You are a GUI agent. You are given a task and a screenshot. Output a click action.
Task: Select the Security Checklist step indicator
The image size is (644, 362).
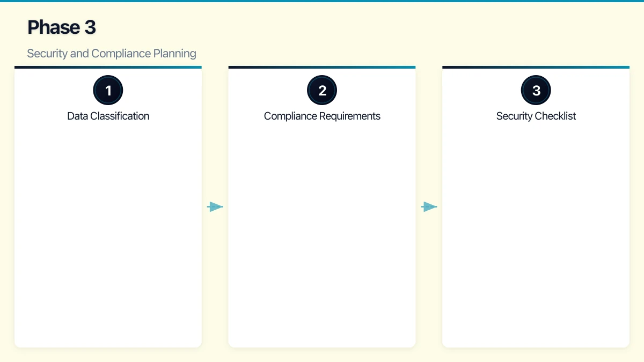click(x=536, y=90)
